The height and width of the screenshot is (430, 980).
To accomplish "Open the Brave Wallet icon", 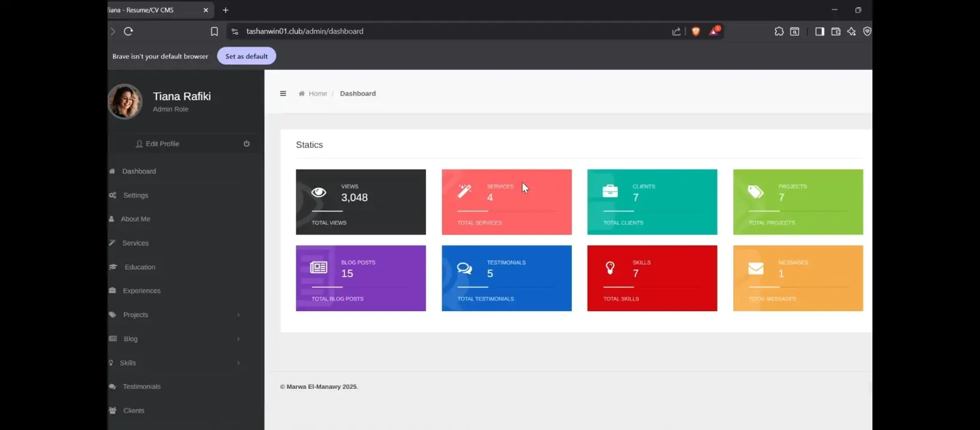I will [x=836, y=32].
